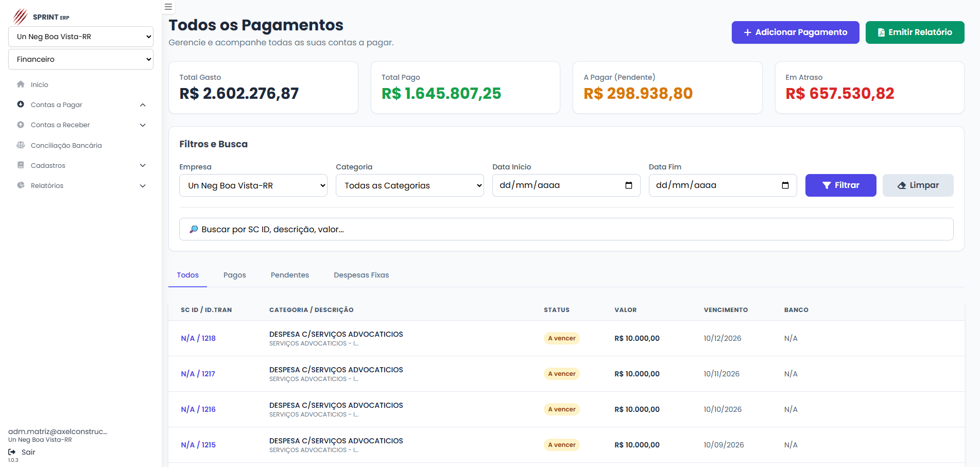
Task: Click the search field for SC ID, descrição
Action: pyautogui.click(x=566, y=229)
